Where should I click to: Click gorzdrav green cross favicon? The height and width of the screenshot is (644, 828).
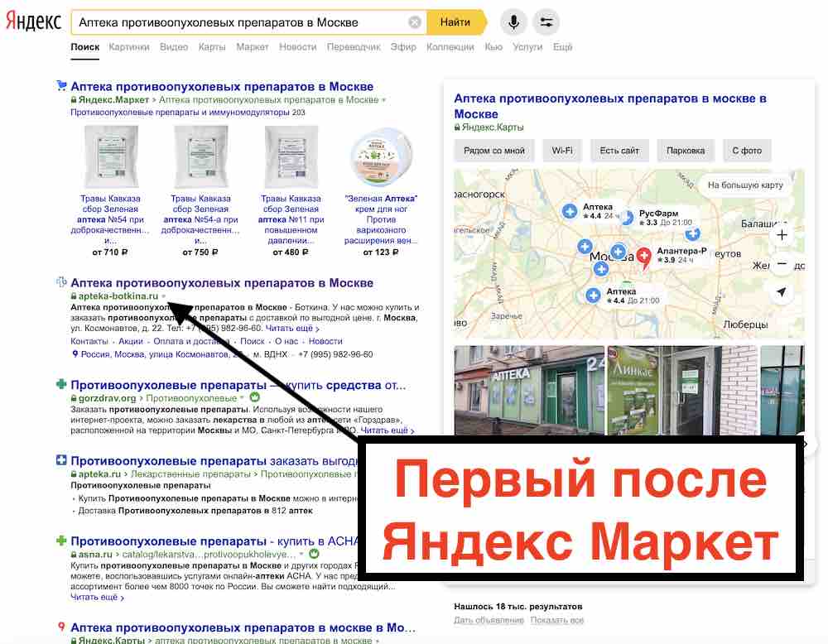coord(61,384)
